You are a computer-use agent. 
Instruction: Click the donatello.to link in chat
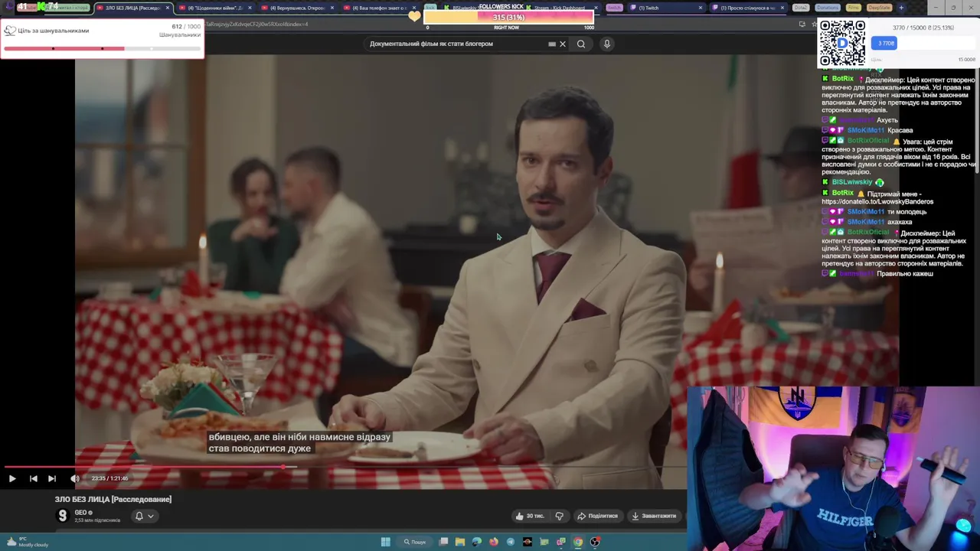(x=877, y=202)
